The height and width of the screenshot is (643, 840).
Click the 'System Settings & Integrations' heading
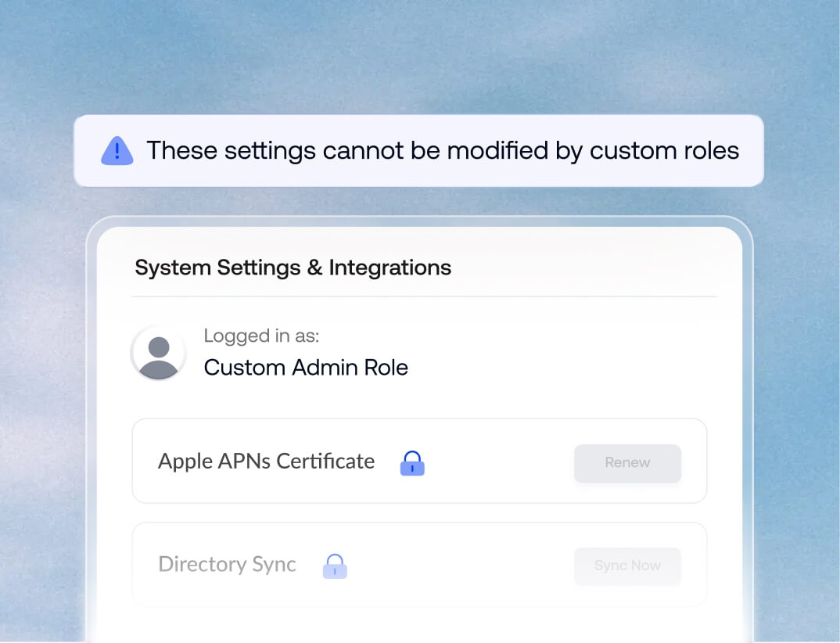click(293, 268)
